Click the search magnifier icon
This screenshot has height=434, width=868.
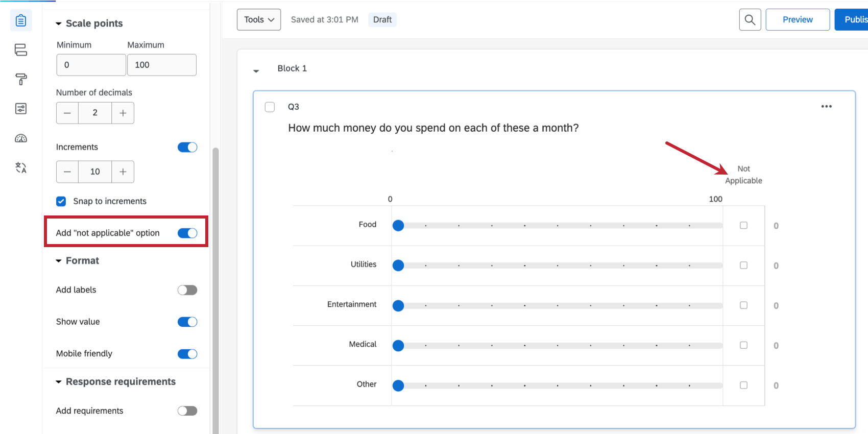(750, 20)
